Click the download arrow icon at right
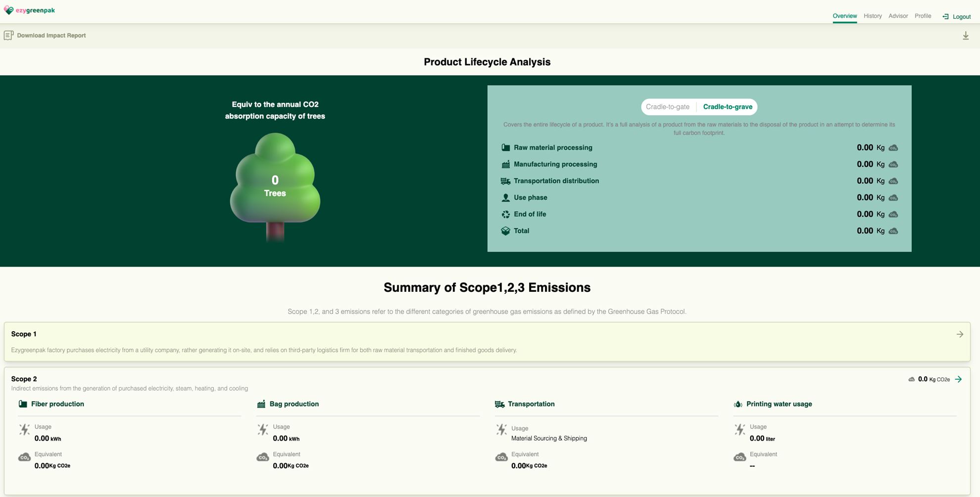 click(965, 36)
